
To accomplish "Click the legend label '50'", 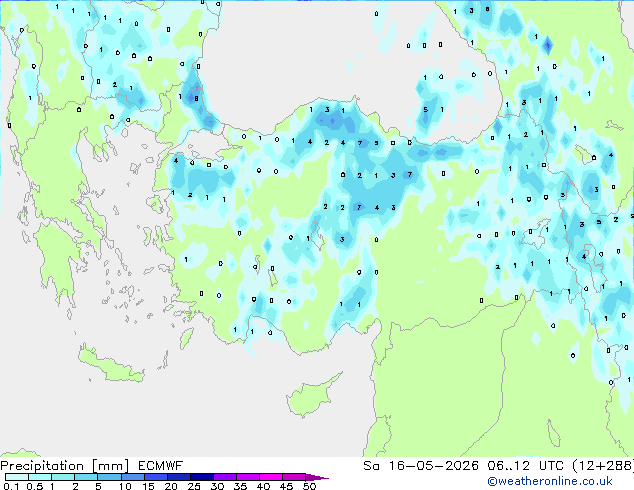I will (x=310, y=486).
